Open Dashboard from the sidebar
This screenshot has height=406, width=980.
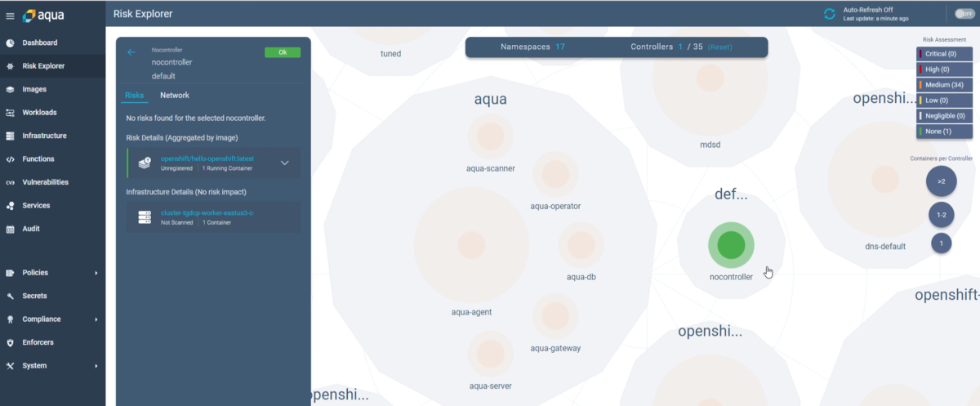(40, 42)
